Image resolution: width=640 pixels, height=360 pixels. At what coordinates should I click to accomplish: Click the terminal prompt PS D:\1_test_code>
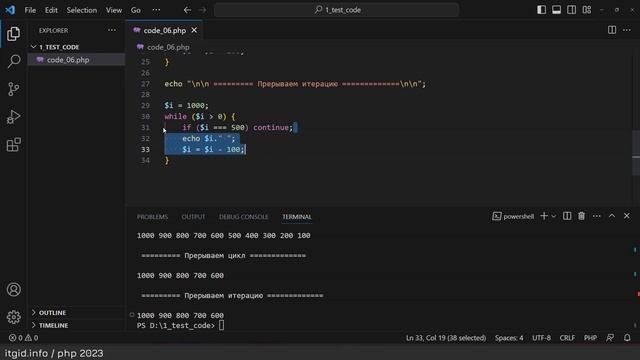coord(176,325)
